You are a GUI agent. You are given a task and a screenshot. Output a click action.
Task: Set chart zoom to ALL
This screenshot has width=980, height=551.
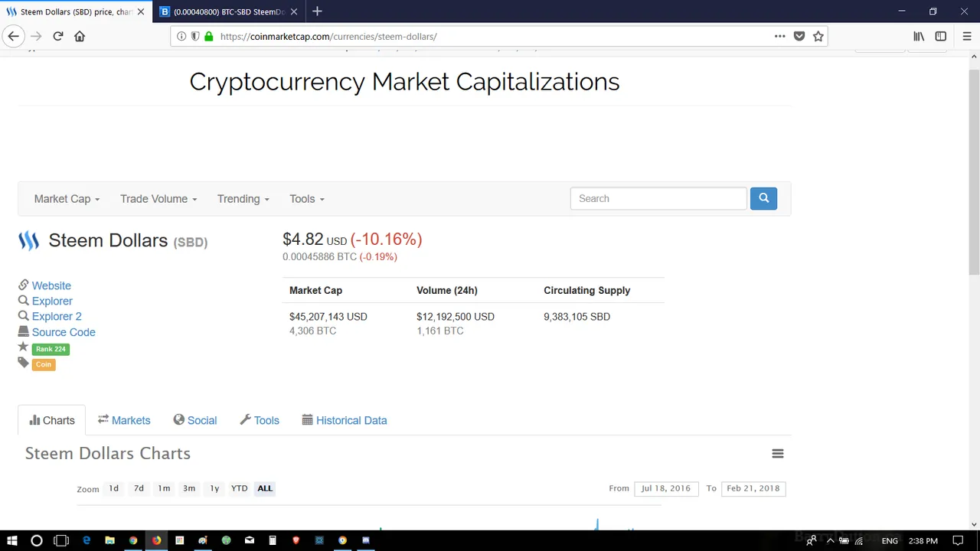(265, 488)
